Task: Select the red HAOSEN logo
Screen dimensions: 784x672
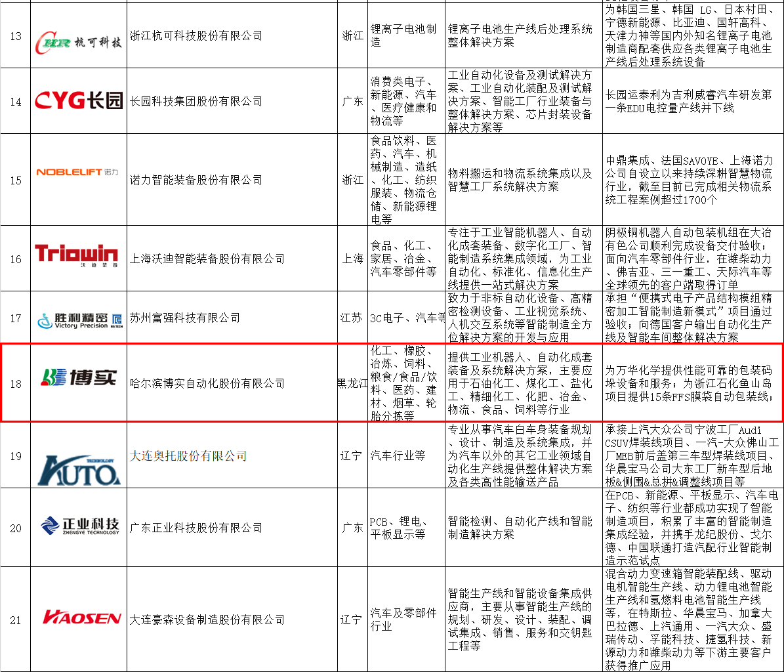Action: [x=82, y=618]
